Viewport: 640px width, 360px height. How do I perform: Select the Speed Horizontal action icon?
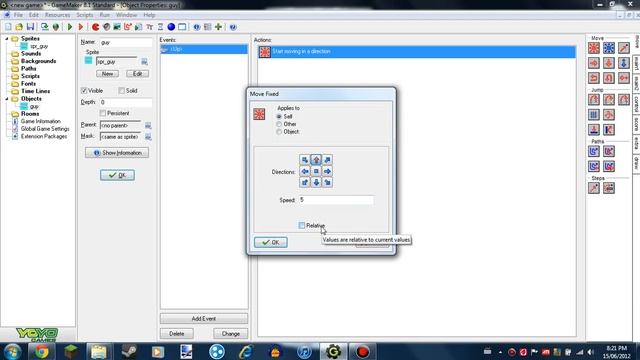click(594, 63)
